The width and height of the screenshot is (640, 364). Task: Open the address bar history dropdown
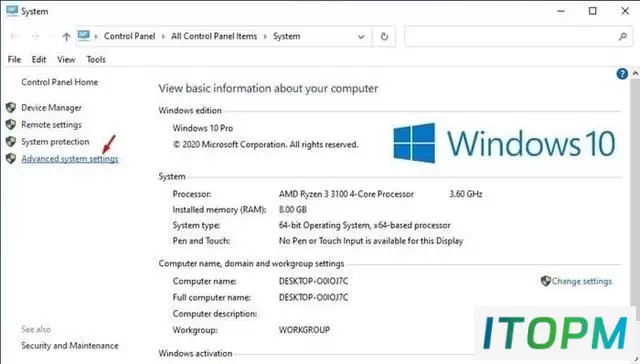[361, 37]
